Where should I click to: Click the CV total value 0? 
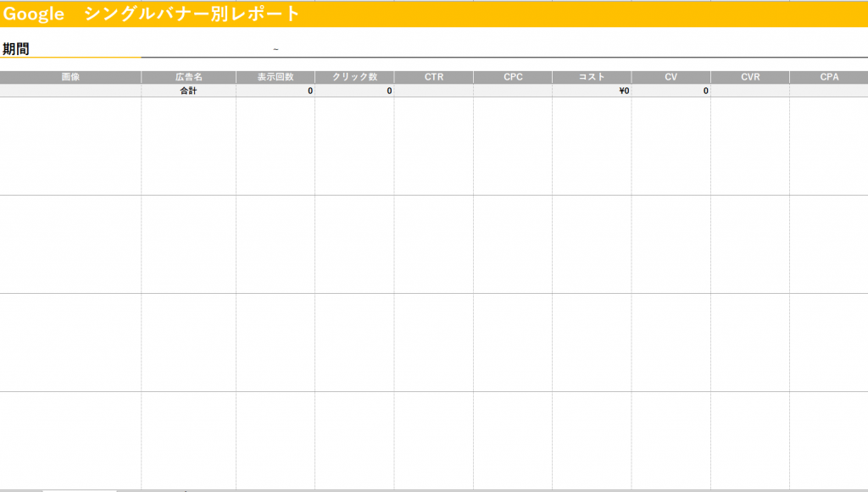click(671, 91)
